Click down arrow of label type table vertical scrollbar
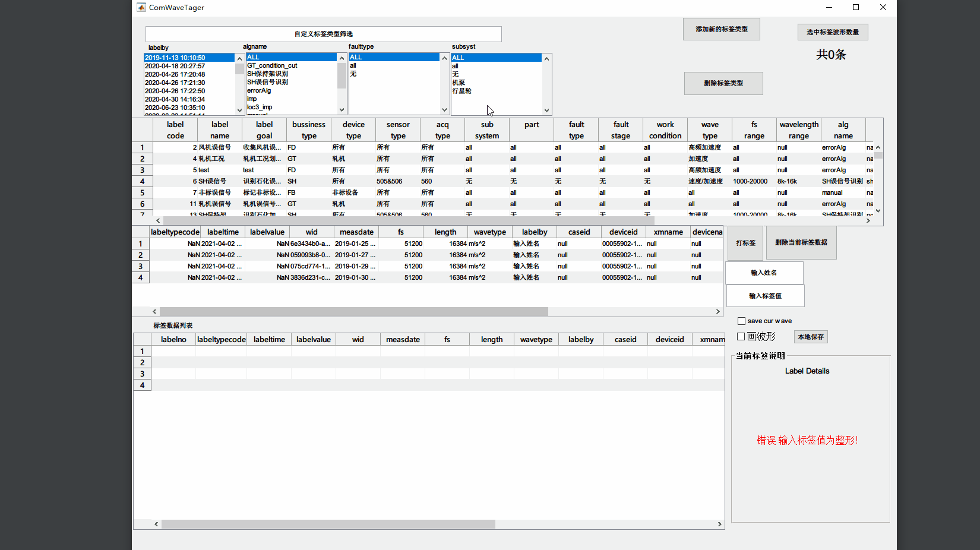The width and height of the screenshot is (980, 550). (x=878, y=211)
